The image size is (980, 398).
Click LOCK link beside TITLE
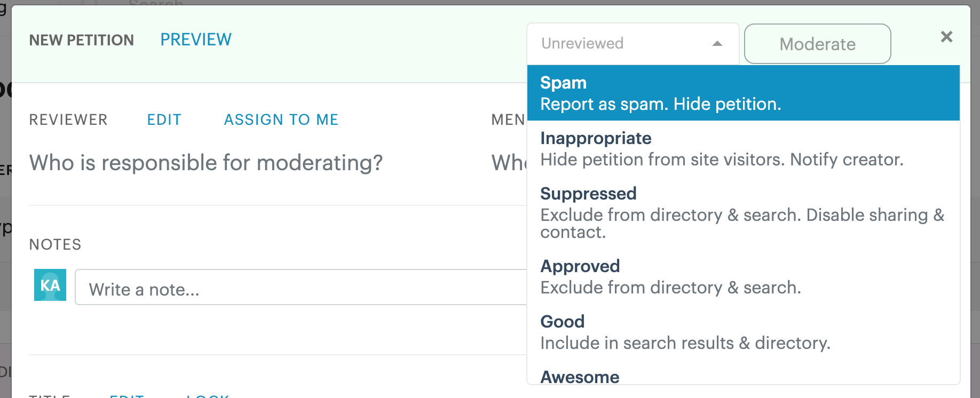click(208, 395)
